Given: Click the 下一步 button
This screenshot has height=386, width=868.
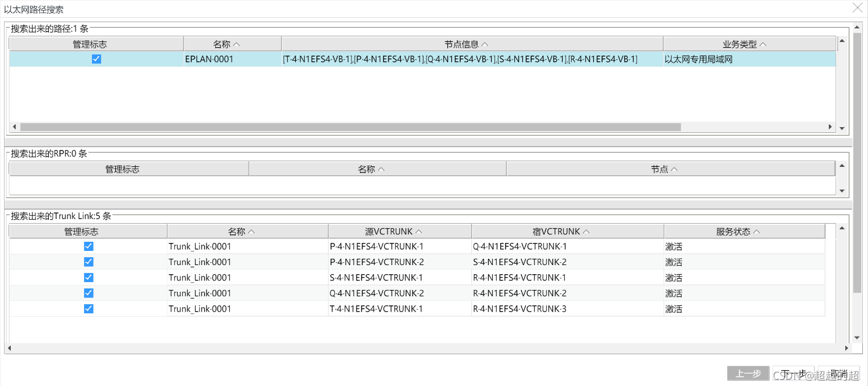Looking at the screenshot, I should pyautogui.click(x=793, y=374).
